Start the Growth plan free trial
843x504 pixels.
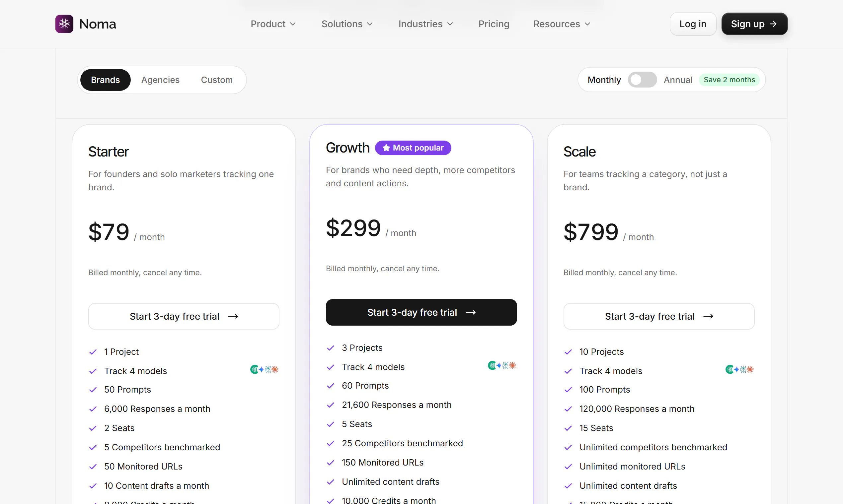[x=421, y=312]
